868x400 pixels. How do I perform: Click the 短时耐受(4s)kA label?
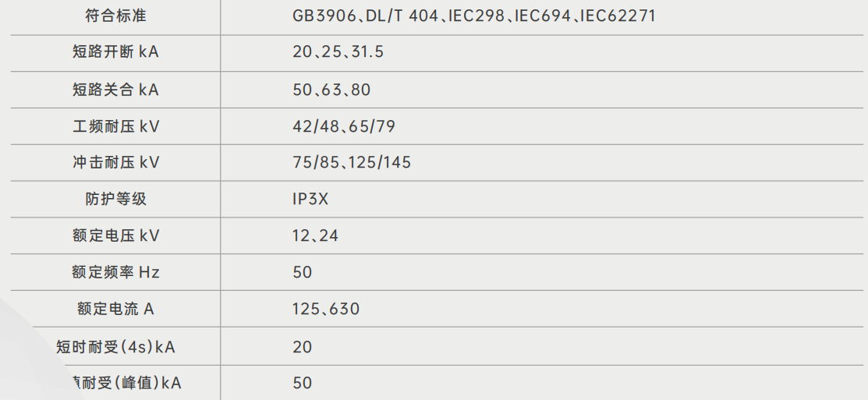115,346
